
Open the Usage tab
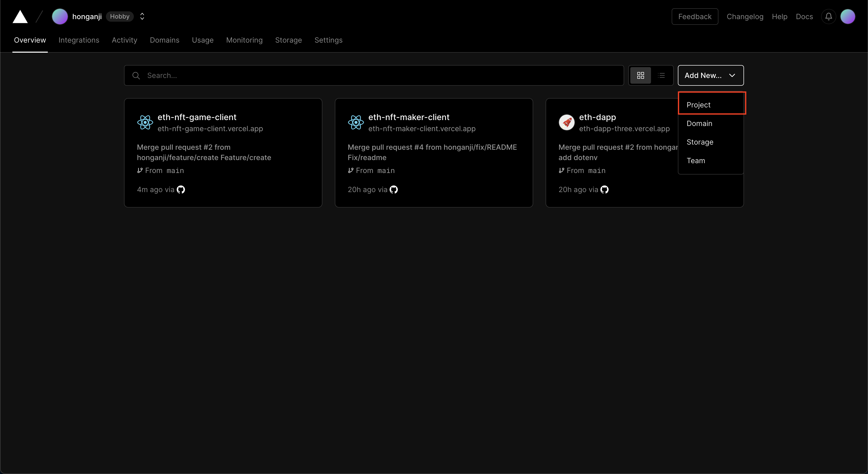click(x=203, y=40)
